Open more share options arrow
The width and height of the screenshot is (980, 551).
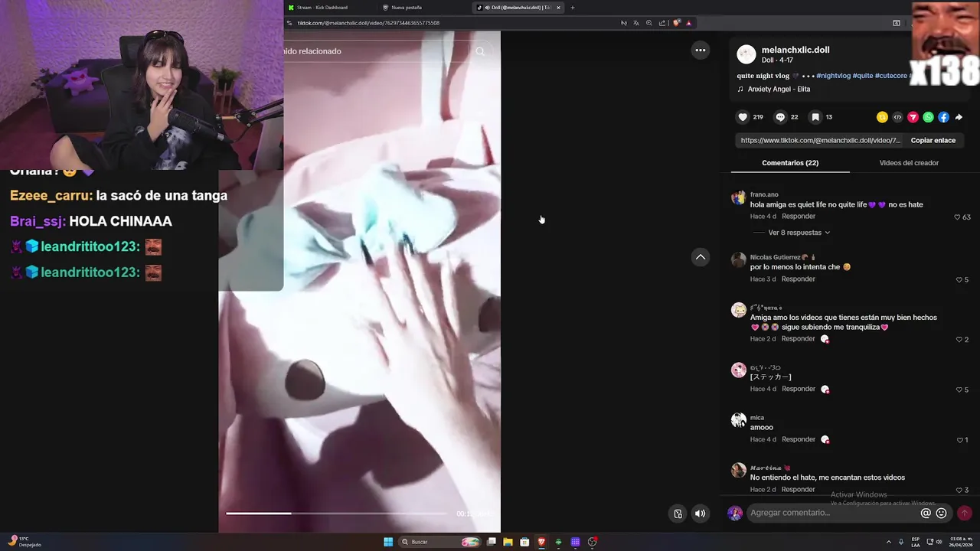coord(959,117)
